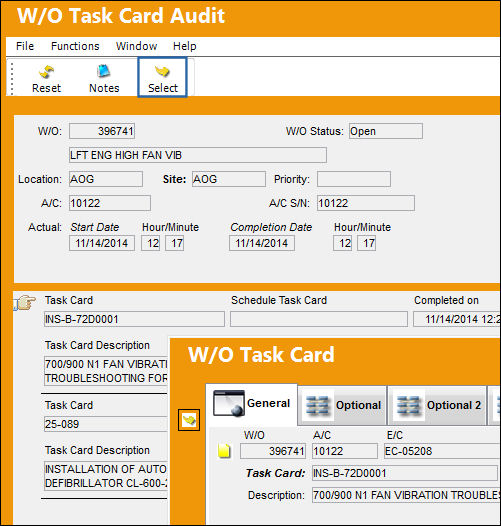Click the Description field in W/O Task Card window
Screen dimensions: 501x526
pos(406,495)
